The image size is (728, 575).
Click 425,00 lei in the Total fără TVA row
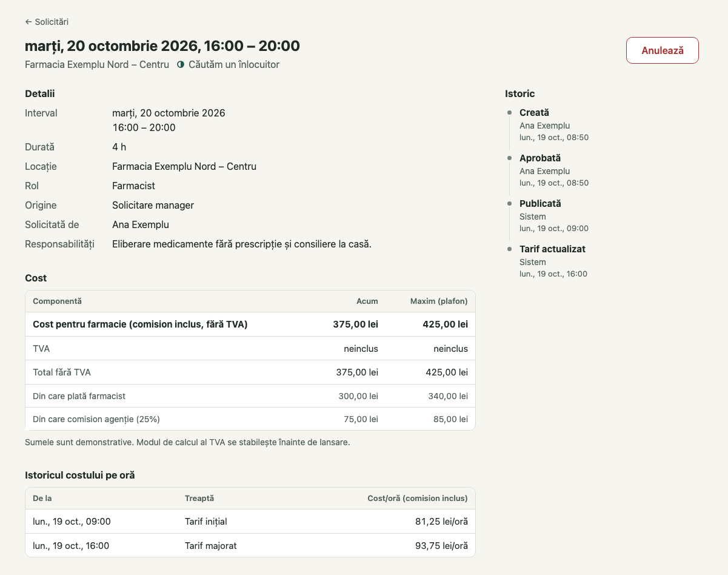coord(447,372)
